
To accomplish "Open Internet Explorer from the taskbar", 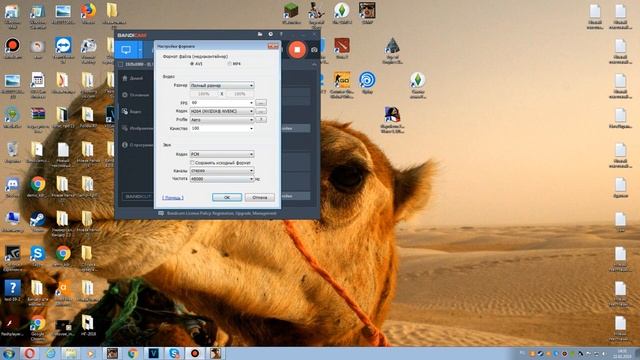I will tap(51, 353).
